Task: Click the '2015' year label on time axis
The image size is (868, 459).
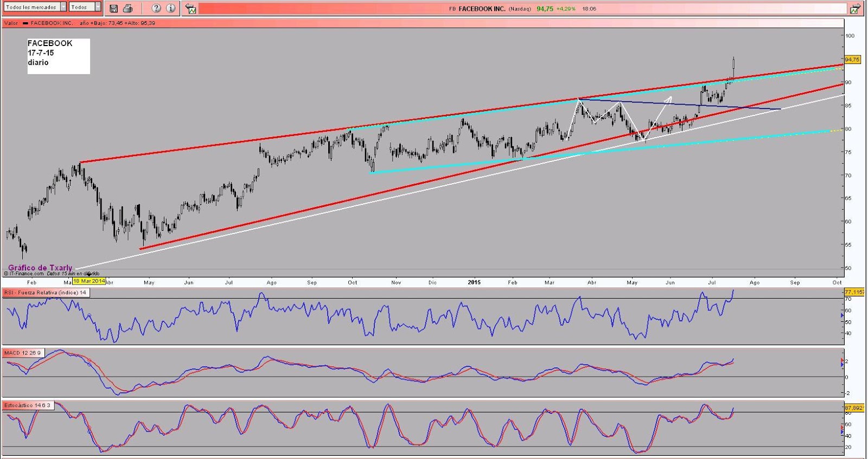Action: tap(474, 282)
